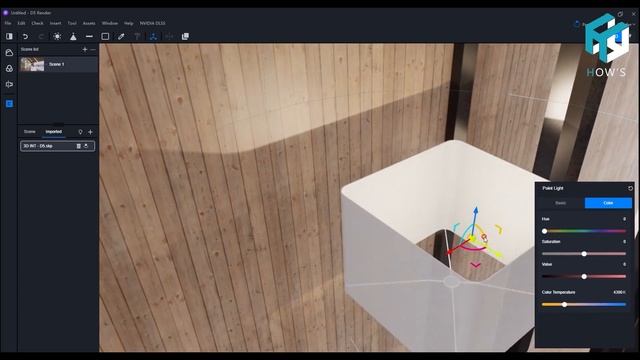Viewport: 640px width, 360px height.
Task: Select the 3D INT - D5.skp list item
Action: coord(58,146)
